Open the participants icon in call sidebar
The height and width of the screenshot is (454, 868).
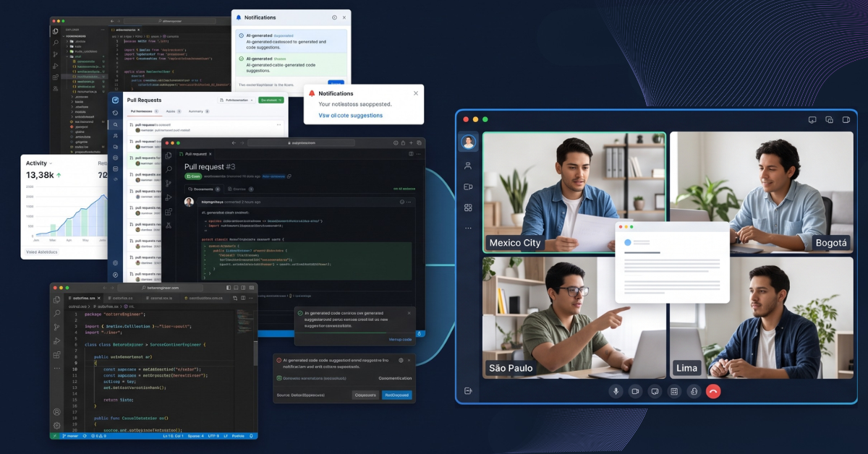468,166
